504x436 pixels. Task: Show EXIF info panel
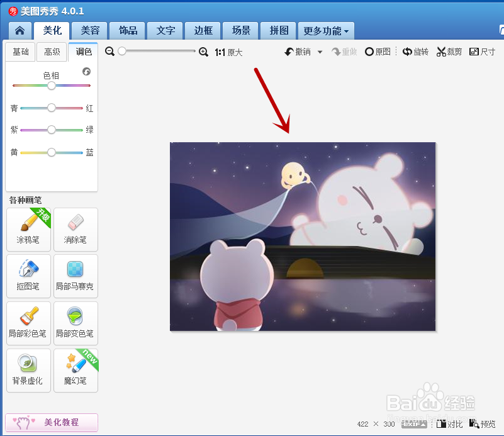coord(414,424)
